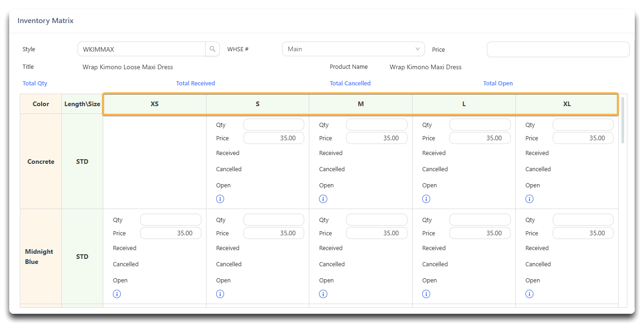Viewport: 644px width, 323px height.
Task: Focus the top Price input field
Action: tap(558, 49)
